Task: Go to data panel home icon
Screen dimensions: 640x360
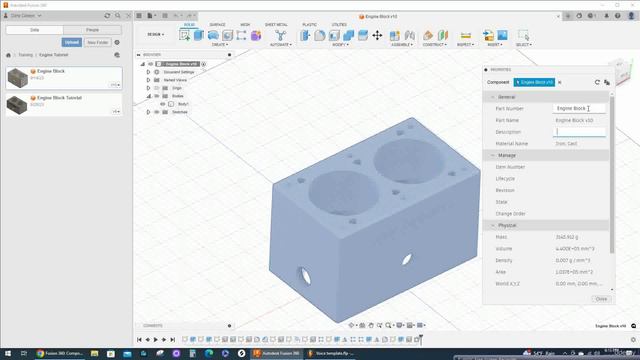Action: pos(8,55)
